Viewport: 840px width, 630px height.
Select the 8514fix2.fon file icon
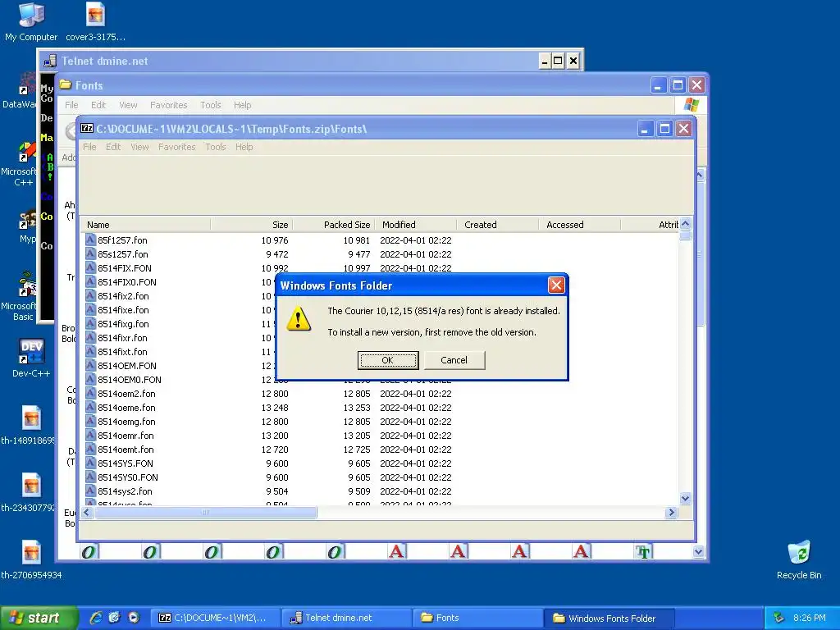[x=90, y=295]
